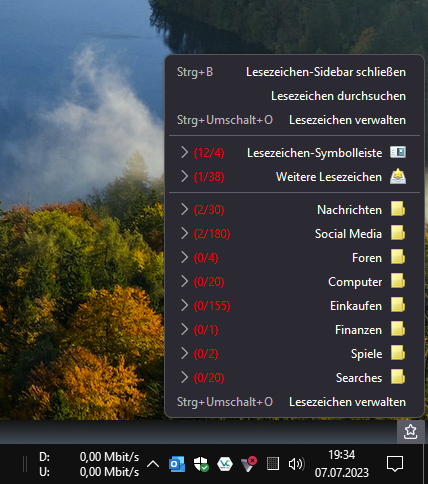The width and height of the screenshot is (428, 484).
Task: Click the Social Media folder icon
Action: click(398, 233)
